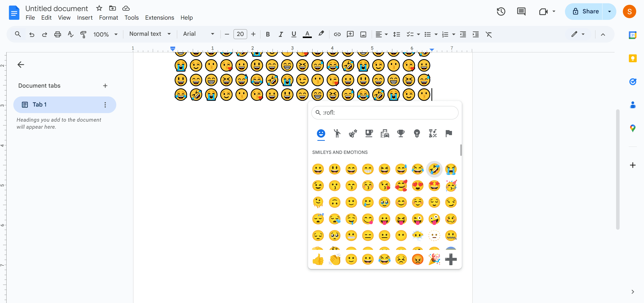Open the people and body emoji category
The height and width of the screenshot is (303, 644).
point(336,133)
